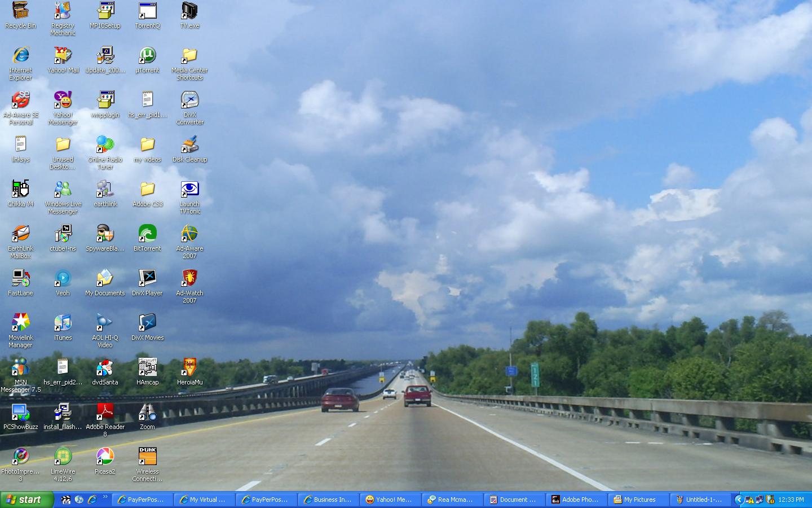Expand the Quick Launch overflow chevron
Image resolution: width=812 pixels, height=508 pixels.
pos(105,496)
